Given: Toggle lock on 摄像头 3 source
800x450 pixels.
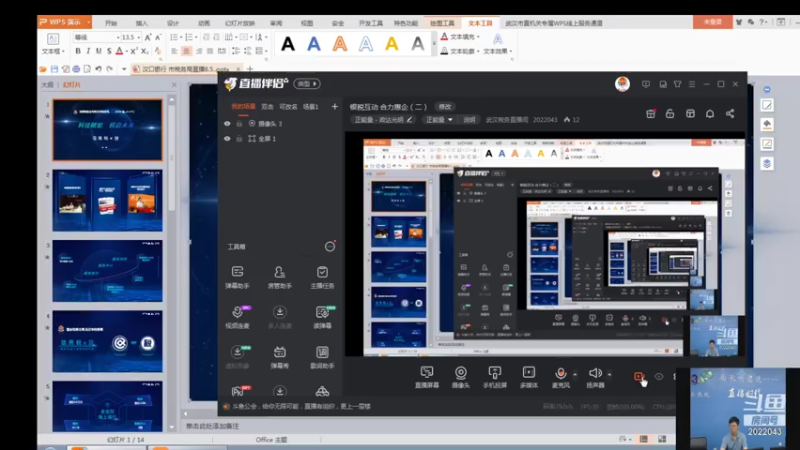Looking at the screenshot, I should click(x=239, y=123).
